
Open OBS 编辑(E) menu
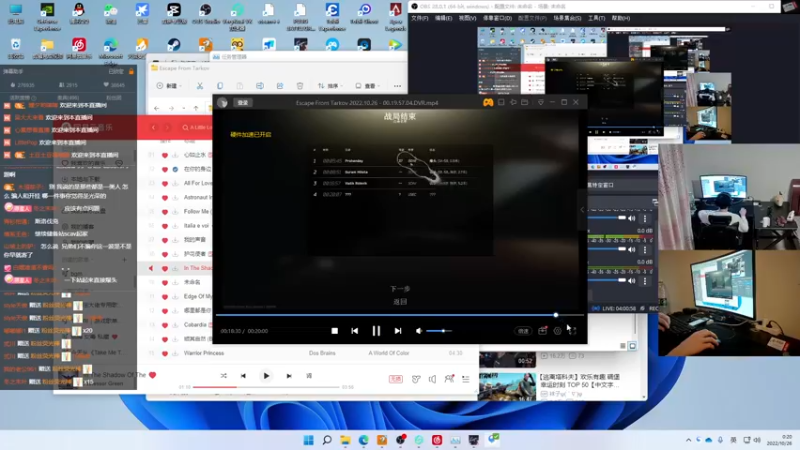click(x=443, y=18)
